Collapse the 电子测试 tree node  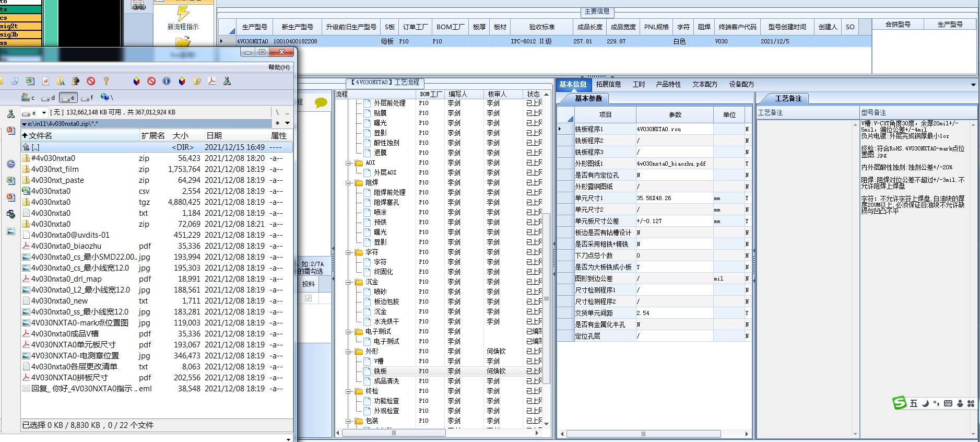point(348,332)
